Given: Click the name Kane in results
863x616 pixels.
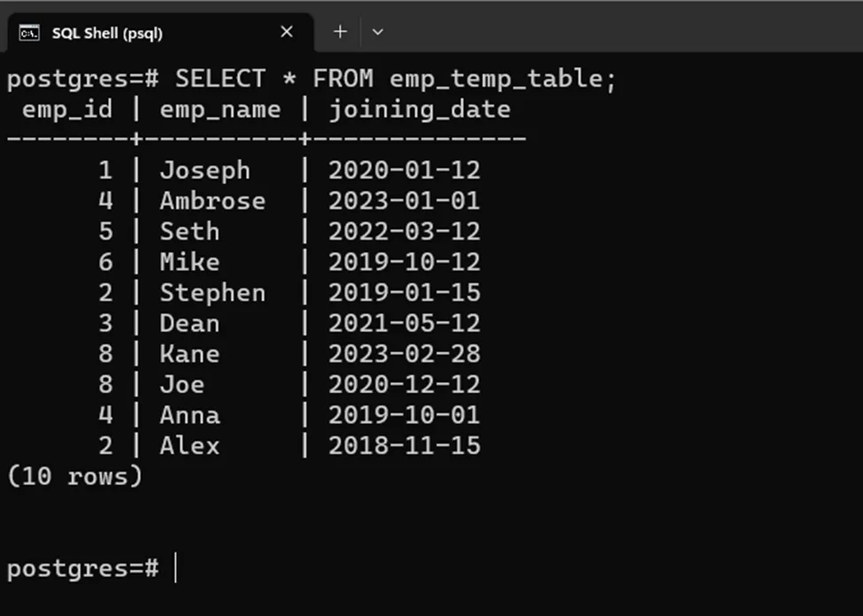Looking at the screenshot, I should (189, 354).
